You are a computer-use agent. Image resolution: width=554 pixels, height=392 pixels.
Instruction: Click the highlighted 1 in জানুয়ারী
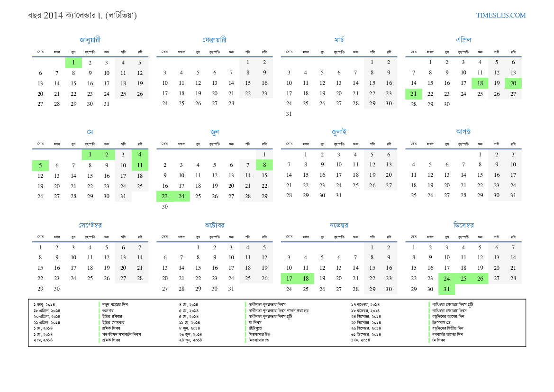[73, 63]
